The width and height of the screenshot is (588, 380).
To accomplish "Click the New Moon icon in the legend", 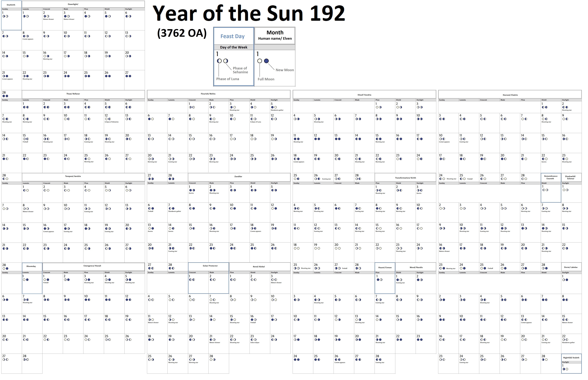I will [x=266, y=61].
